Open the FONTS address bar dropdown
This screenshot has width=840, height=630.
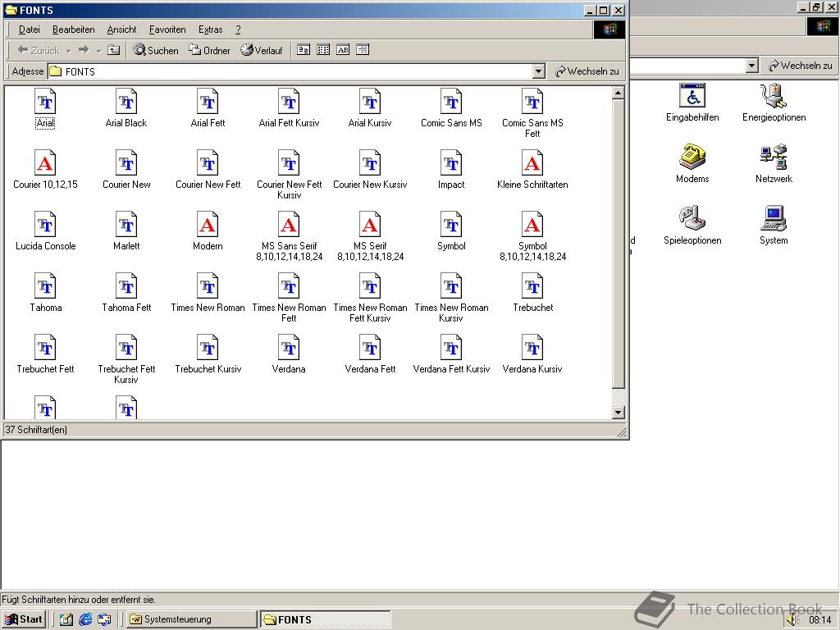(x=539, y=71)
